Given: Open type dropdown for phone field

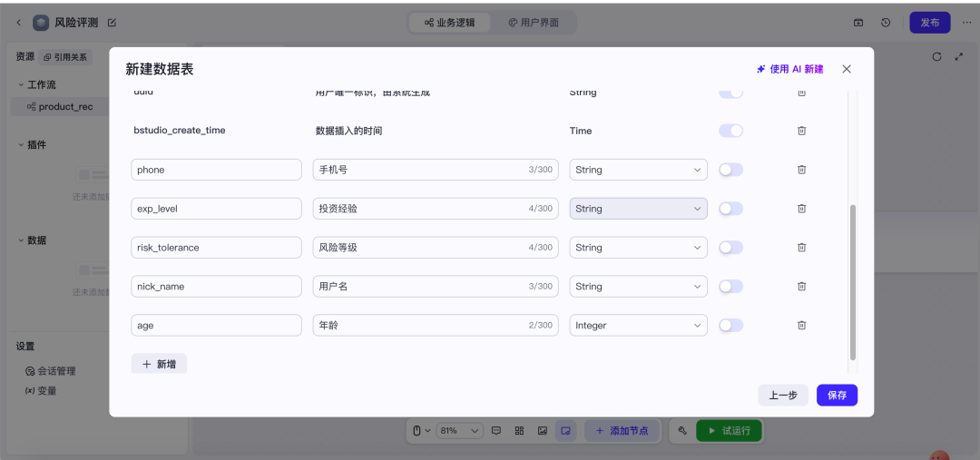Looking at the screenshot, I should pyautogui.click(x=638, y=170).
